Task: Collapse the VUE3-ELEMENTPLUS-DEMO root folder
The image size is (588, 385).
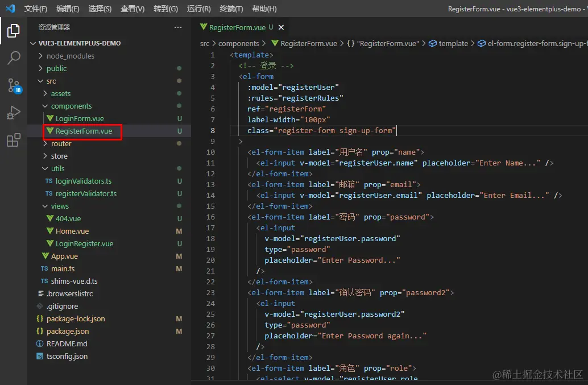Action: click(x=33, y=43)
